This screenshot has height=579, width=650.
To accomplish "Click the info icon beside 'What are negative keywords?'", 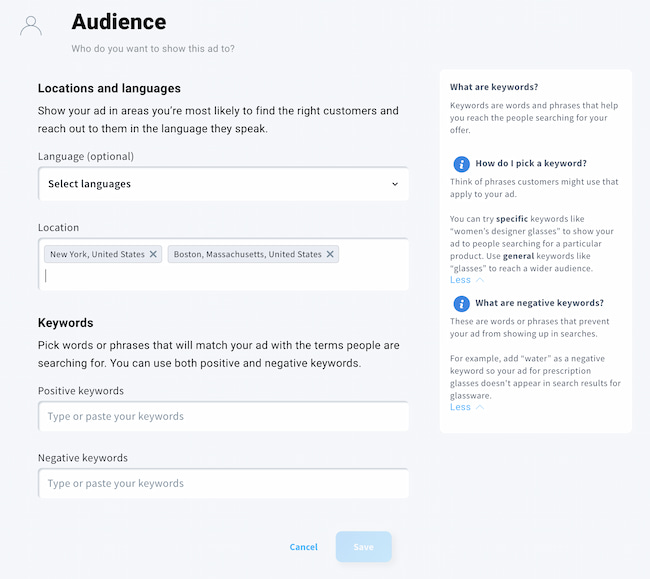I will point(461,303).
